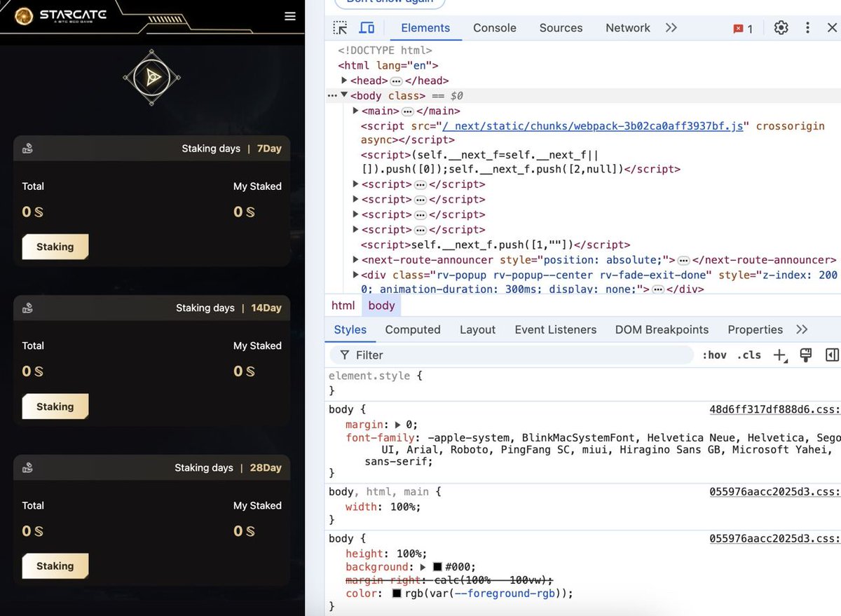Switch to the Elements tab
Screen dimensions: 841x616
coord(425,28)
